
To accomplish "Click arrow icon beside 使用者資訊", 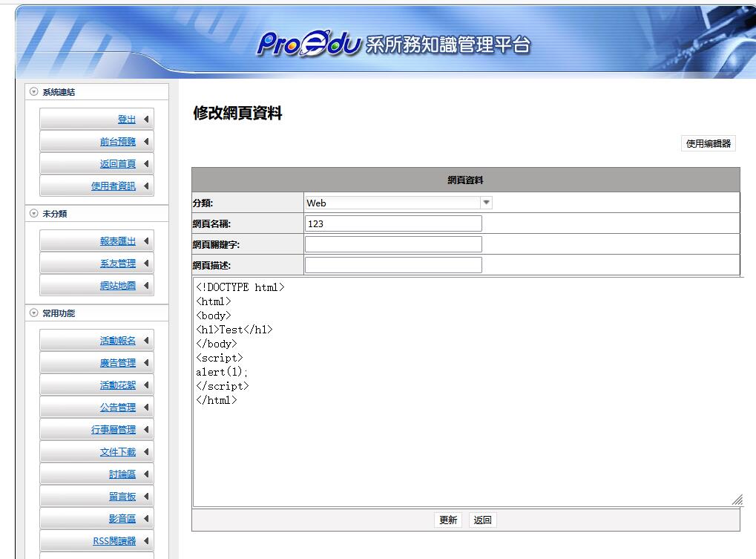I will click(146, 186).
